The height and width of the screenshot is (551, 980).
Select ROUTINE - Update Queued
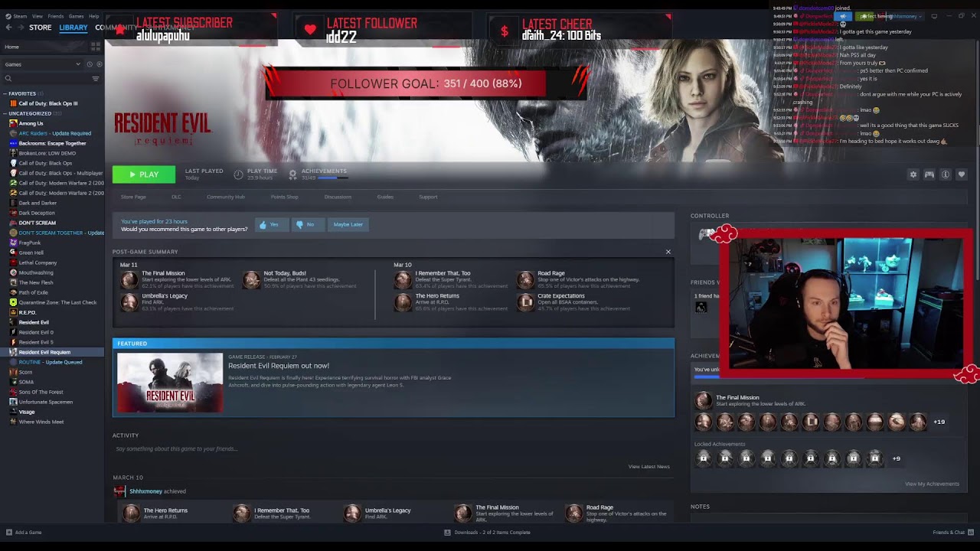point(50,362)
